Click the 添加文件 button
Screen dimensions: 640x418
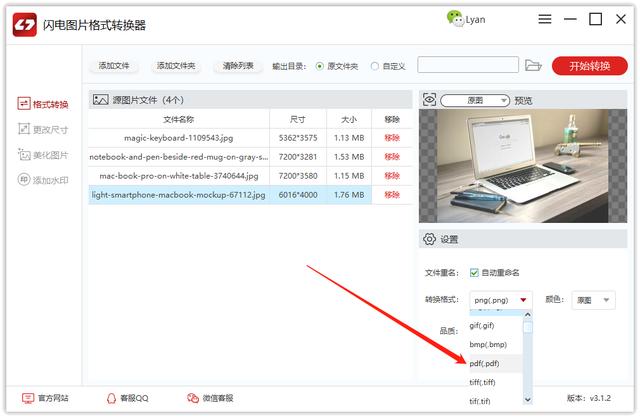click(114, 66)
